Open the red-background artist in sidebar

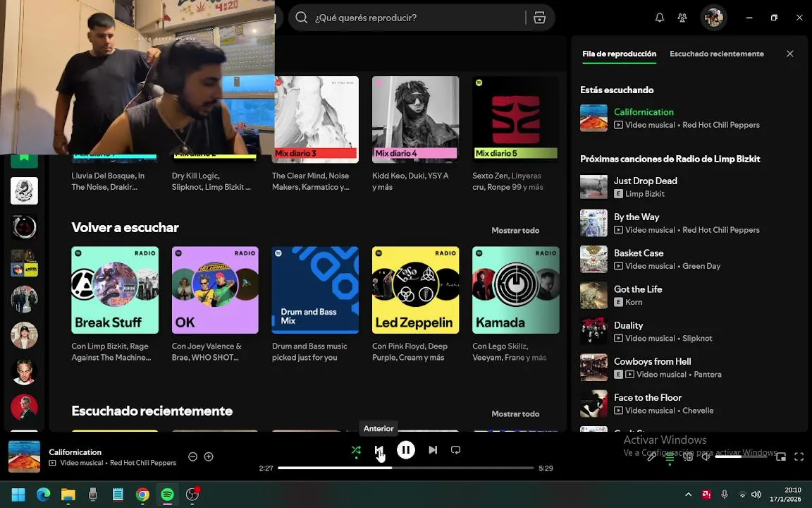[25, 407]
